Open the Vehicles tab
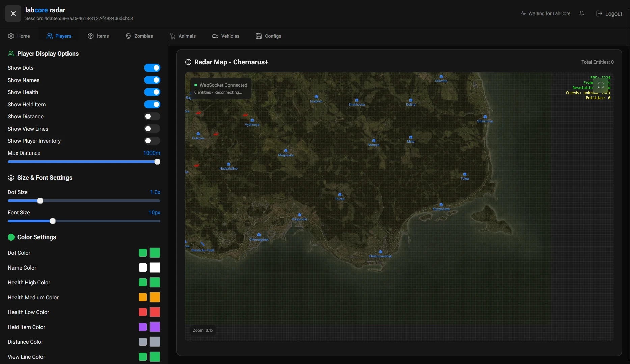This screenshot has width=630, height=364. coord(226,36)
